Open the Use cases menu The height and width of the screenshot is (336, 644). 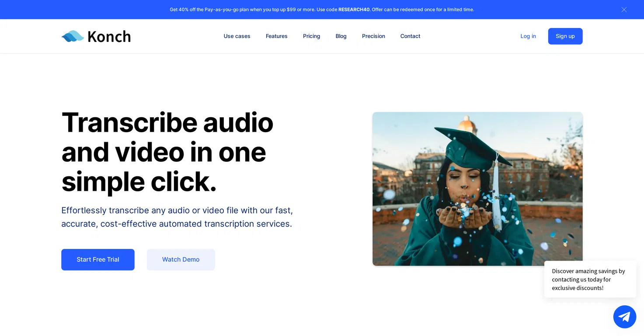[x=237, y=36]
